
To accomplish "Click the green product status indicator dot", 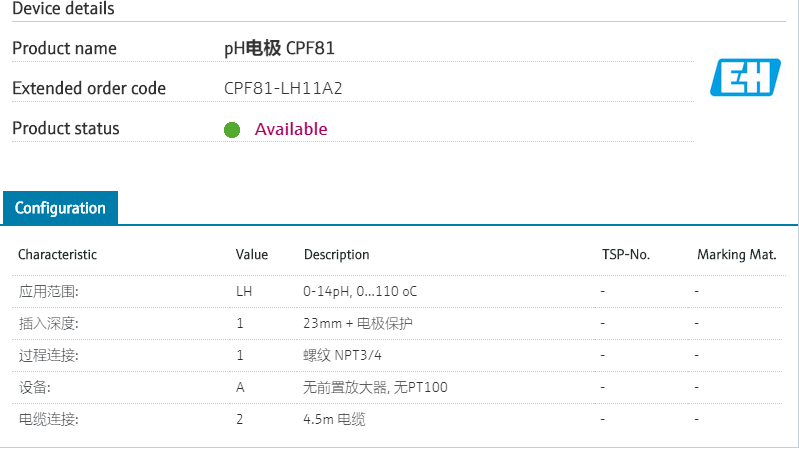I will click(x=232, y=129).
